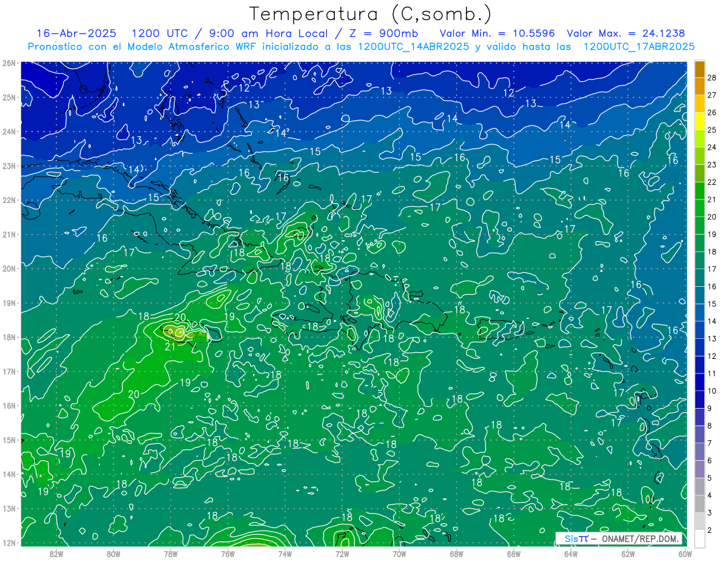Screen dimensions: 728x562
Task: Click the '70W' longitude axis label
Action: pyautogui.click(x=399, y=554)
